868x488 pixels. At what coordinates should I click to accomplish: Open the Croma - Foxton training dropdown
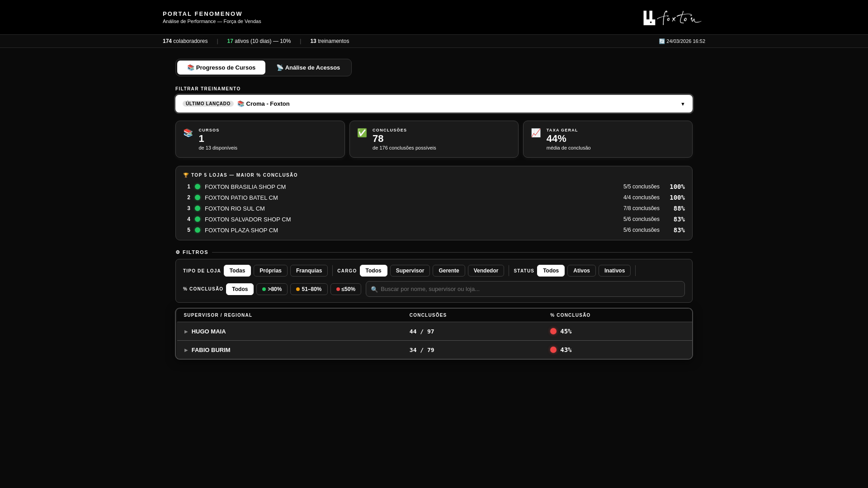coord(434,104)
